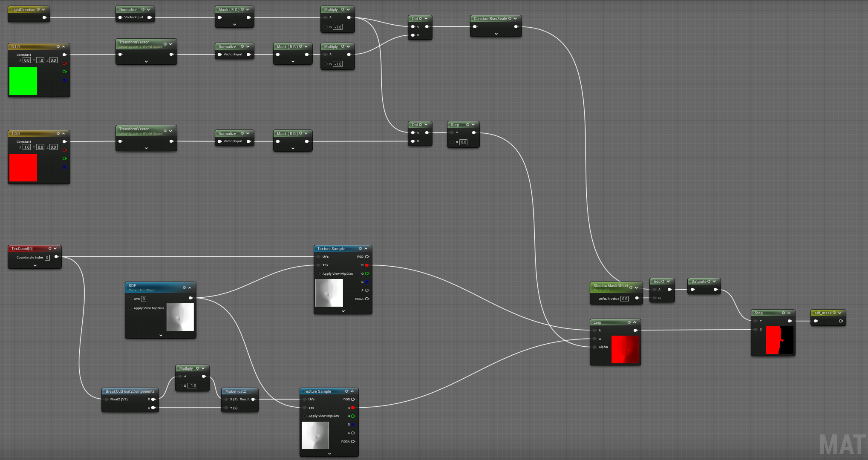Collapse the upper Texture Sample with its chevron
The width and height of the screenshot is (868, 460).
click(366, 248)
